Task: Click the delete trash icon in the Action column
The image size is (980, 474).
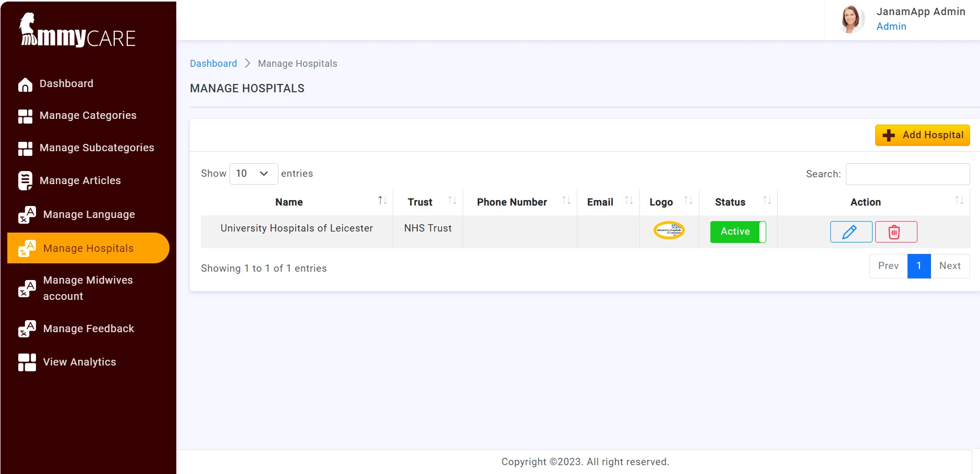Action: [896, 232]
